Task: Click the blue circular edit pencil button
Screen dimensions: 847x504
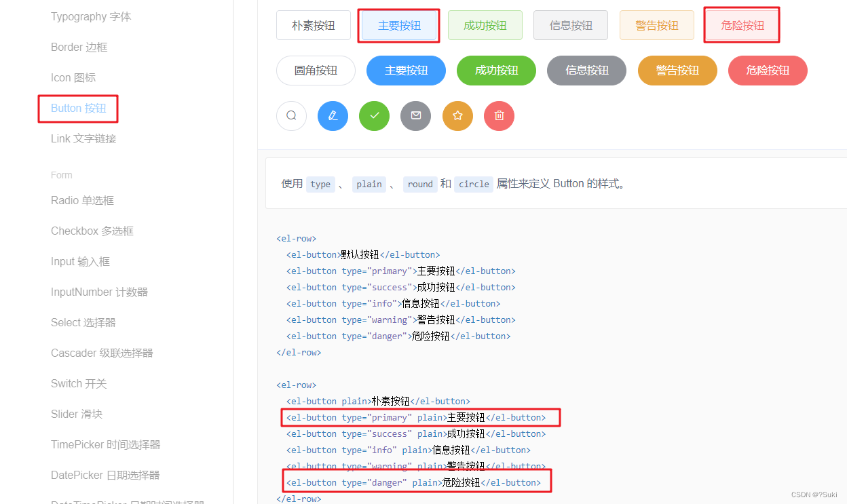Action: click(x=333, y=115)
